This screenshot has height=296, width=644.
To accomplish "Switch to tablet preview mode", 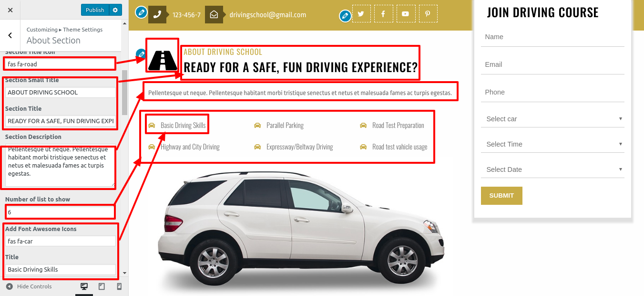I will click(102, 286).
